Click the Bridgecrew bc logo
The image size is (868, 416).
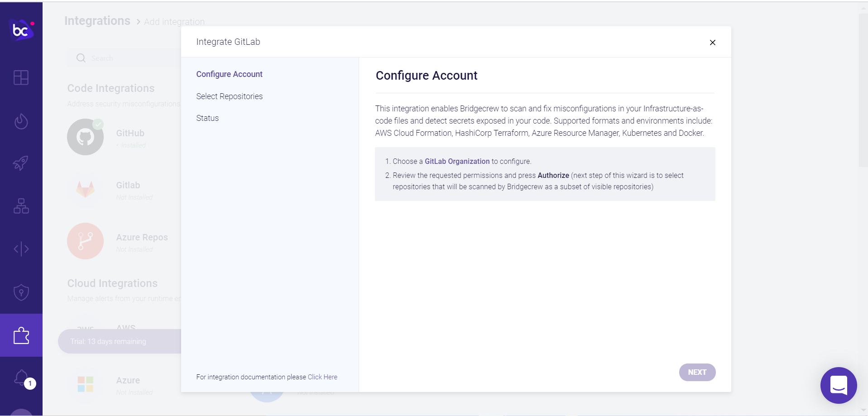point(21,30)
